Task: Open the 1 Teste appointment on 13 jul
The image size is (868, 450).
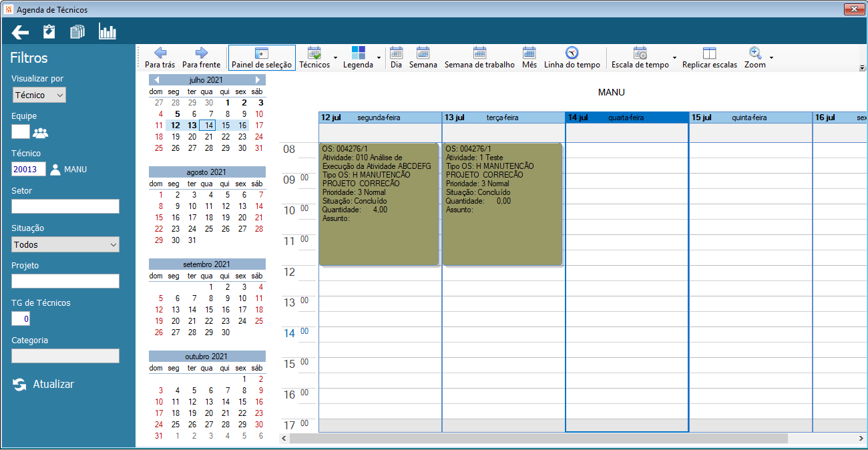Action: coord(502,204)
